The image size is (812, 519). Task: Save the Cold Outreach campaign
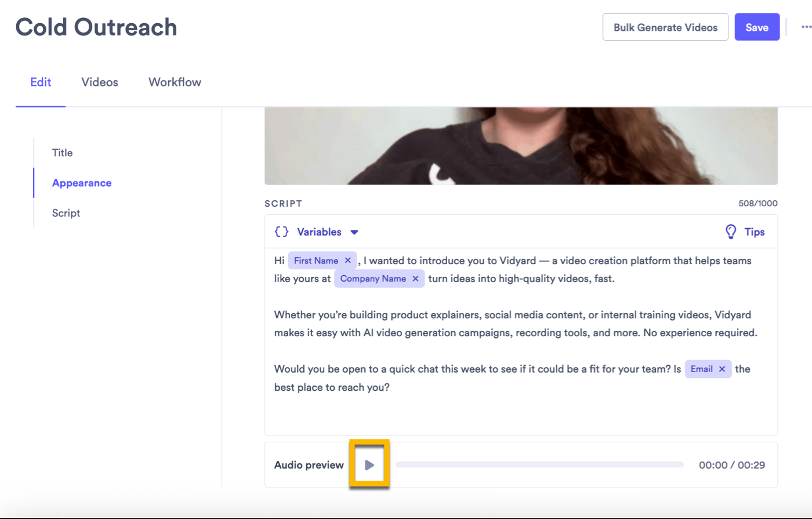point(757,27)
